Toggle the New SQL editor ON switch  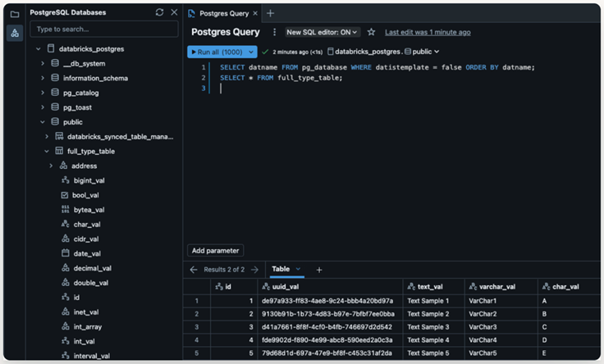click(x=322, y=32)
